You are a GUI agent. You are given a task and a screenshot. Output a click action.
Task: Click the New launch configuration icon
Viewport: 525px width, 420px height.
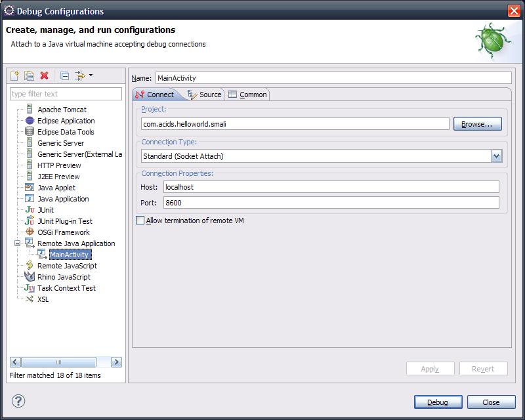tap(14, 75)
